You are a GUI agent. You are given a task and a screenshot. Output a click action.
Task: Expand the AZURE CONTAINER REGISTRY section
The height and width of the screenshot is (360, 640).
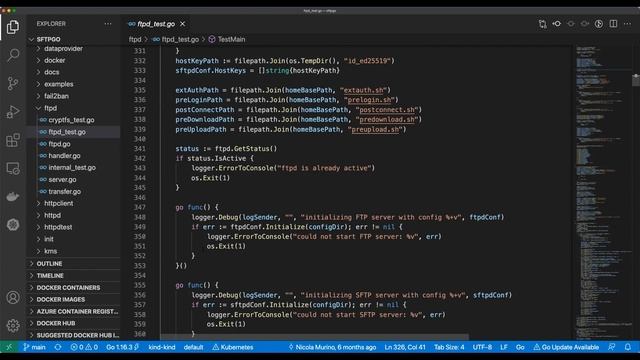(73, 311)
